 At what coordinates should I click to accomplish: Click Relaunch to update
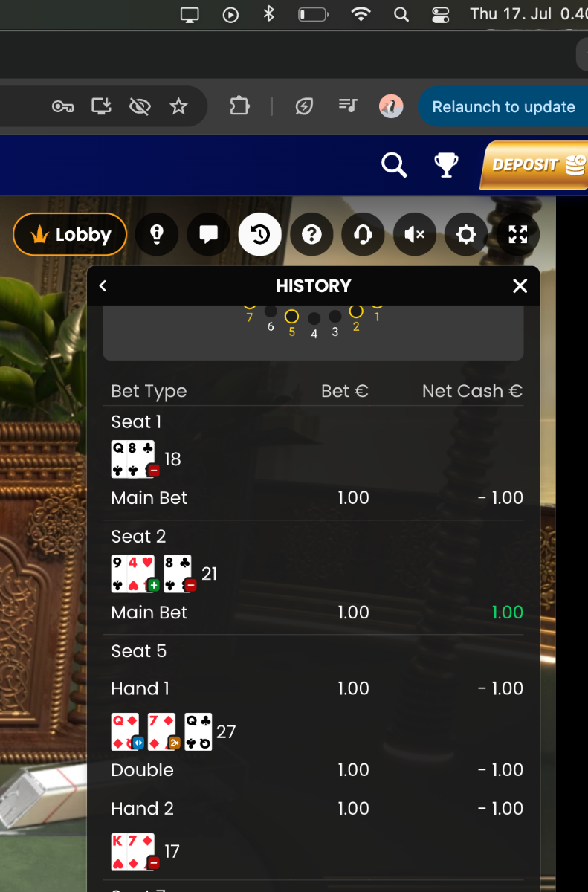(503, 106)
